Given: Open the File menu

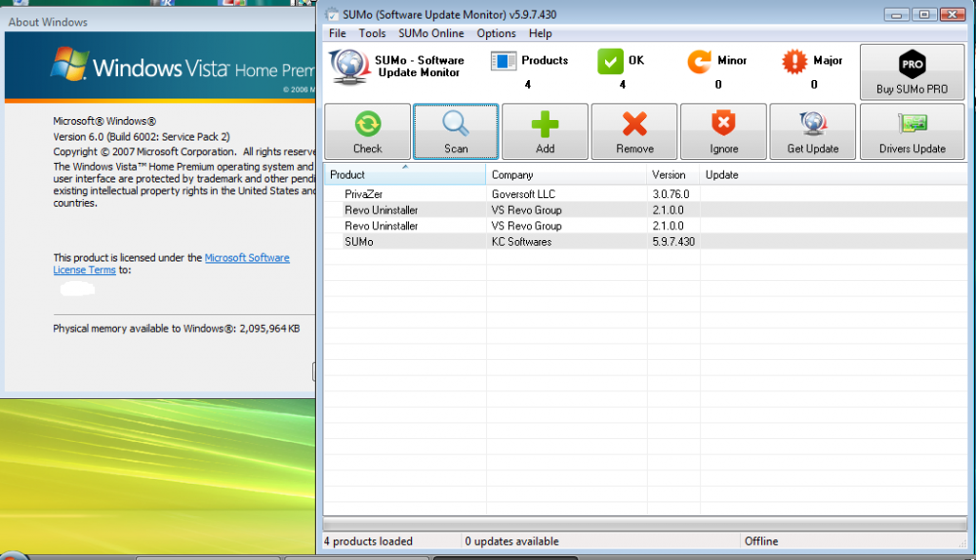Looking at the screenshot, I should pos(338,33).
